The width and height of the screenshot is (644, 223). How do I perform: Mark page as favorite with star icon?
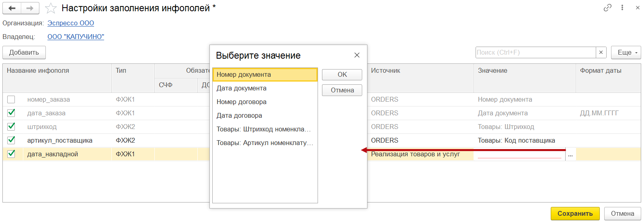(51, 8)
